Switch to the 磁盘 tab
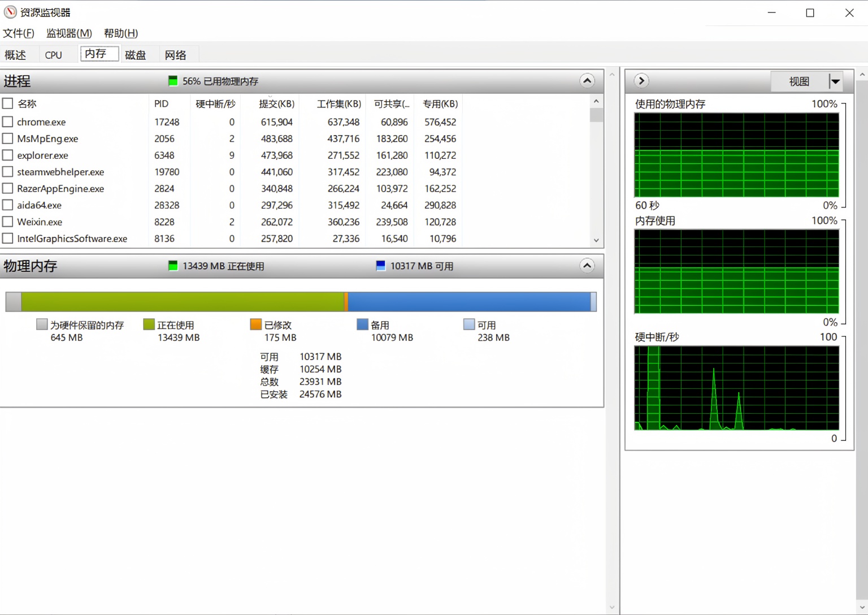 pyautogui.click(x=136, y=55)
